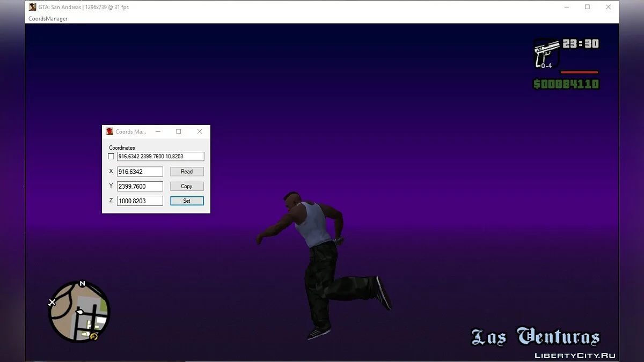Maximize the Coords Manager dialog
The height and width of the screenshot is (362, 644).
coord(179,131)
